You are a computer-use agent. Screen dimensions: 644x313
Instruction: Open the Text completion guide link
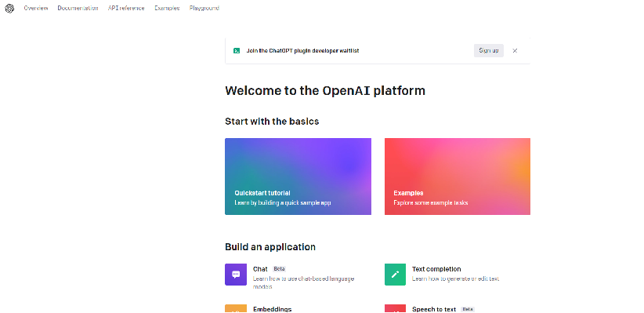click(436, 269)
